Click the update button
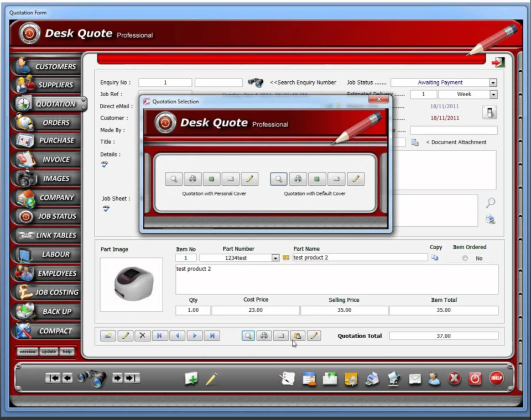 point(49,351)
